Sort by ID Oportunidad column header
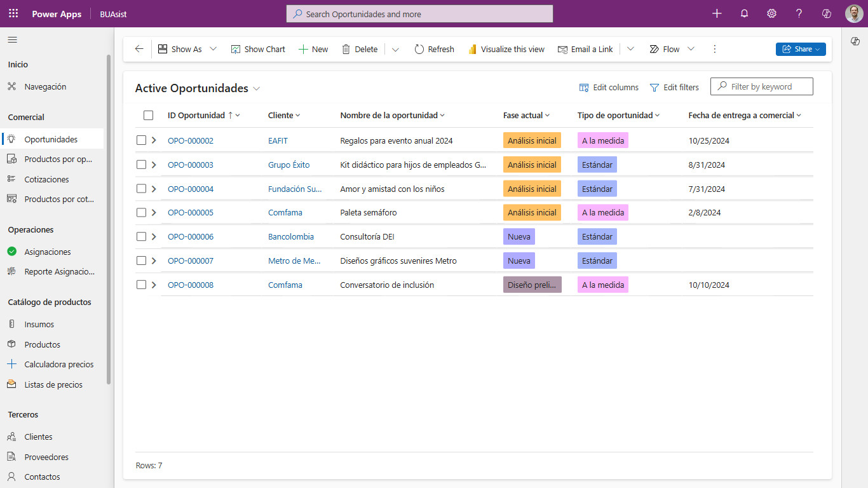The height and width of the screenshot is (488, 868). click(204, 115)
